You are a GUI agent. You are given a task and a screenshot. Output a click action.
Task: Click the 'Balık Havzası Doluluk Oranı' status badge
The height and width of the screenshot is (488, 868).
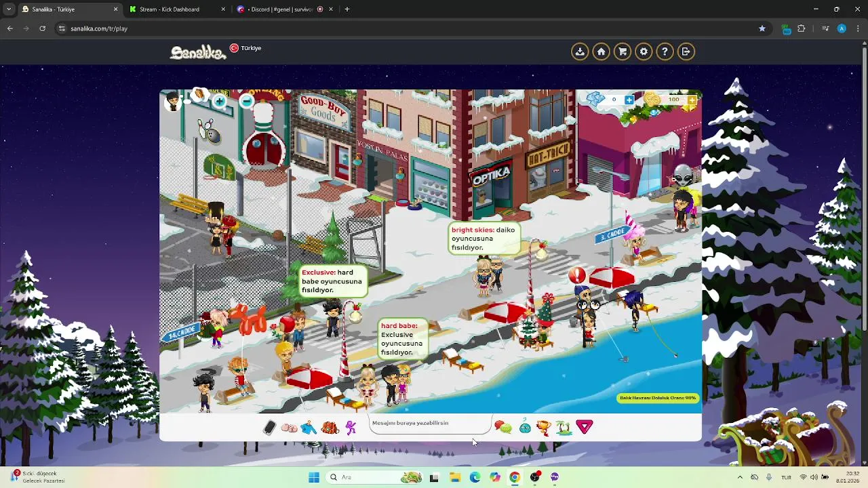(658, 398)
